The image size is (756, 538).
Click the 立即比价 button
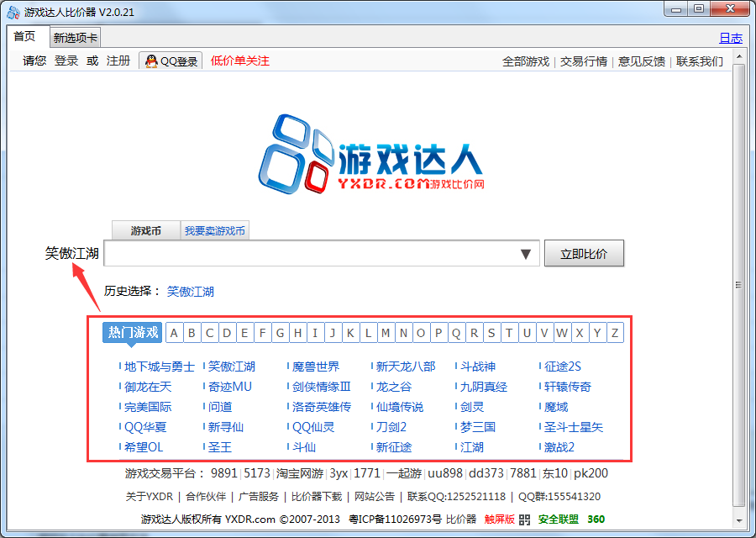click(x=584, y=253)
